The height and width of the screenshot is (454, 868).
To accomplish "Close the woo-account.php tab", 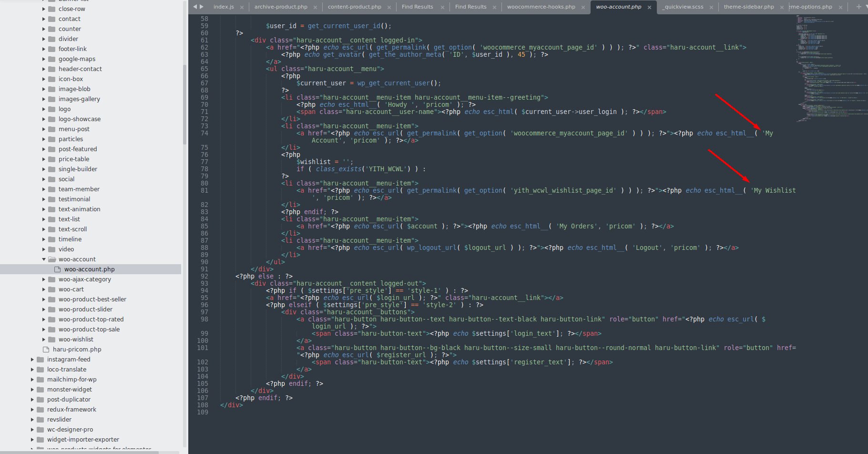I will (649, 7).
